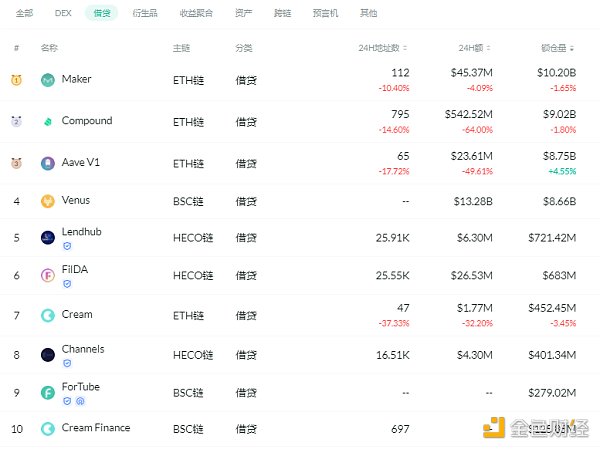Click Cream Finance's 697 address count
Image resolution: width=600 pixels, height=449 pixels.
[400, 429]
